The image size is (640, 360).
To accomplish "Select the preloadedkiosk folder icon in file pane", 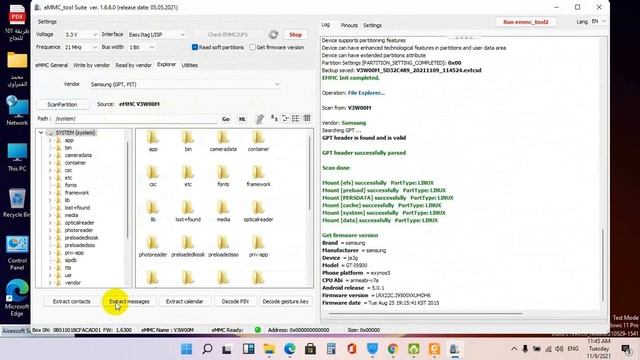I will pyautogui.click(x=188, y=243).
